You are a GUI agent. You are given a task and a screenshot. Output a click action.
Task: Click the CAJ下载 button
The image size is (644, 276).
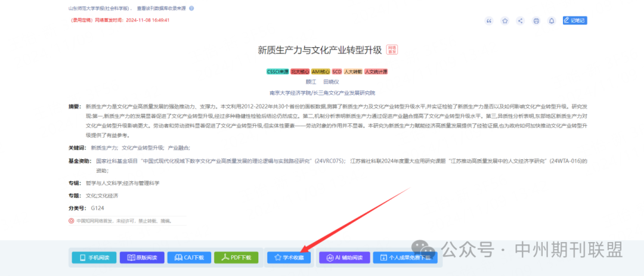point(189,258)
